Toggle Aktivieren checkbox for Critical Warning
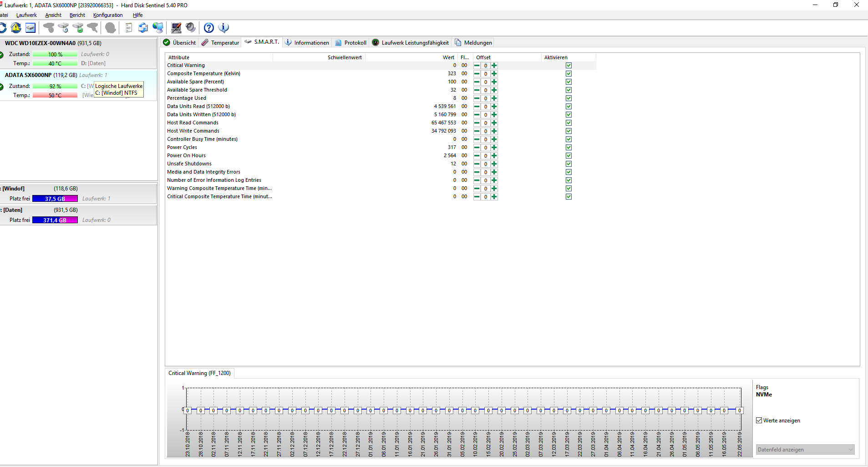This screenshot has width=868, height=467. coord(569,66)
